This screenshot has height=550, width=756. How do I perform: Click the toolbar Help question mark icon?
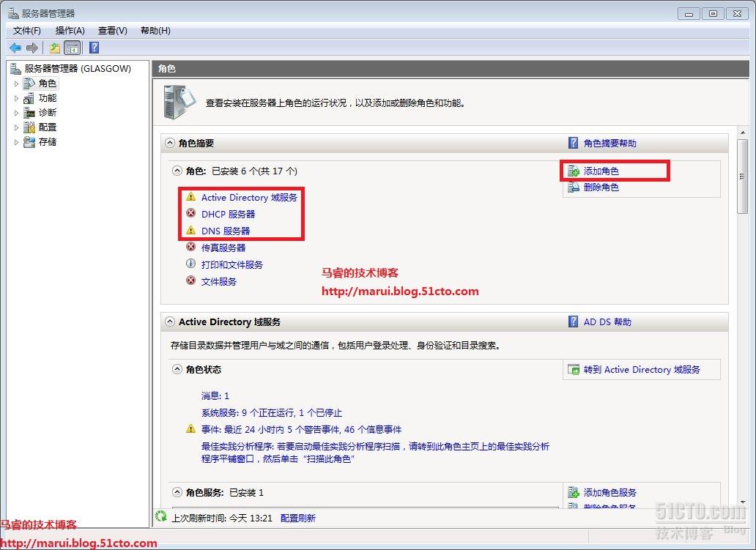pyautogui.click(x=94, y=48)
